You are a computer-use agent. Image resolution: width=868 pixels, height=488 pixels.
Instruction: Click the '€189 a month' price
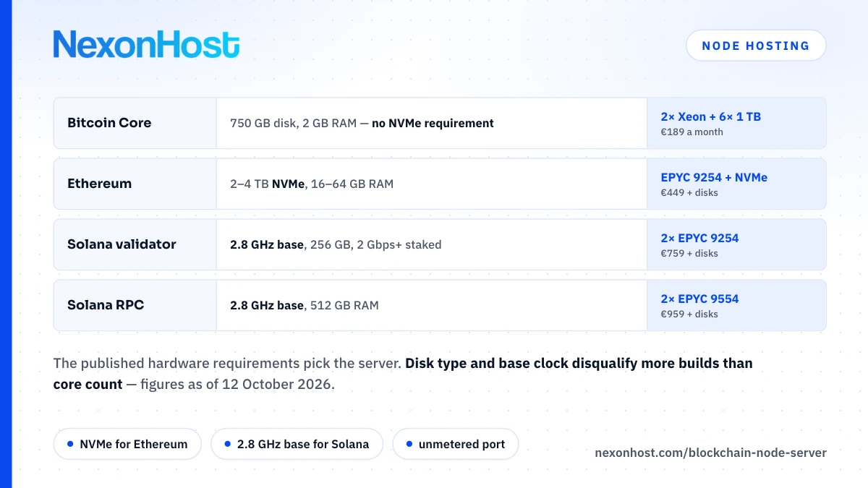pos(692,132)
